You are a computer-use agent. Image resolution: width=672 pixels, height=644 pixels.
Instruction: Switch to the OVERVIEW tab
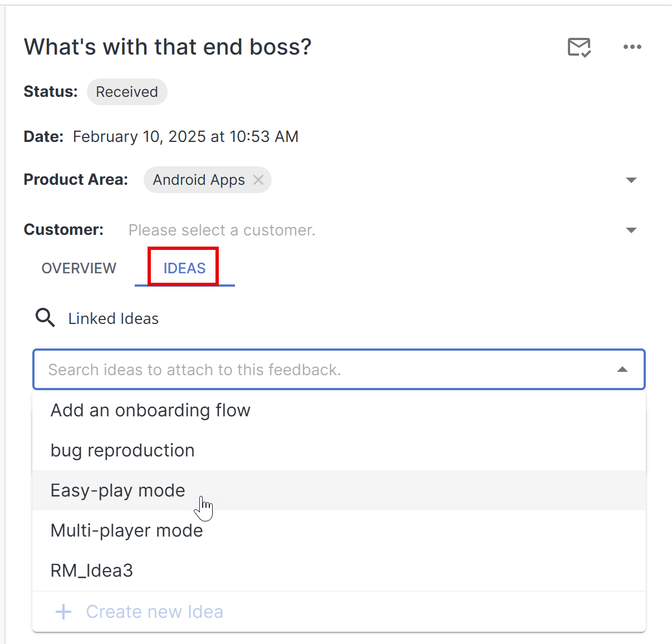(x=79, y=268)
